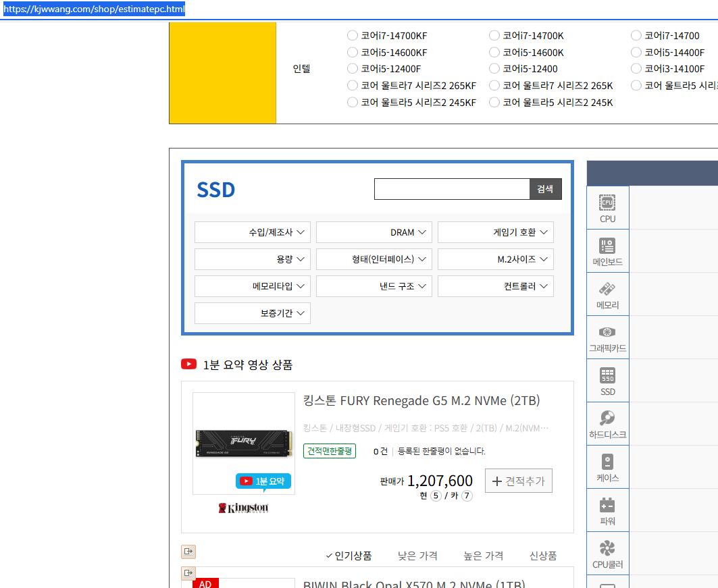Open the 그래픽카드 category icon

608,338
